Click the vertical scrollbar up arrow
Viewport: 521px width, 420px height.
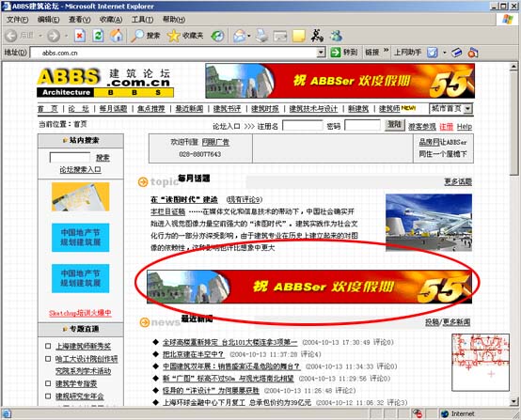pos(513,67)
